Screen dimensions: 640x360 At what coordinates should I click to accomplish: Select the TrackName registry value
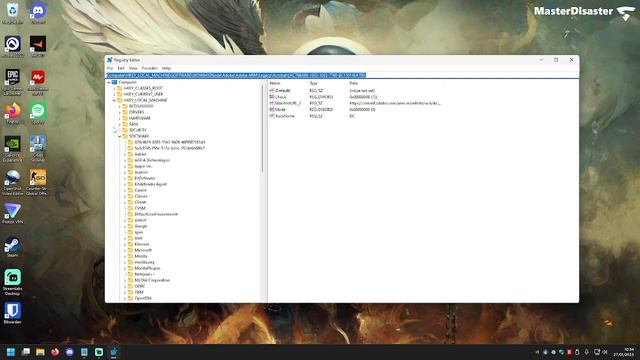click(284, 116)
